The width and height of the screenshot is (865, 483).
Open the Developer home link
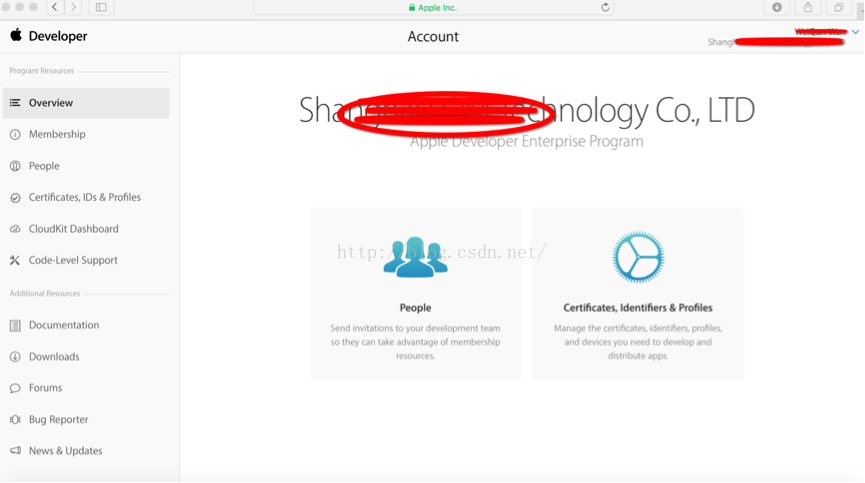pos(58,36)
